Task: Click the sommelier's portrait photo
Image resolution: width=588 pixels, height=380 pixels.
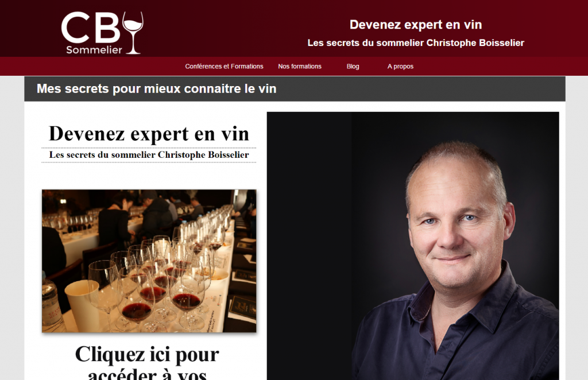Action: (413, 246)
